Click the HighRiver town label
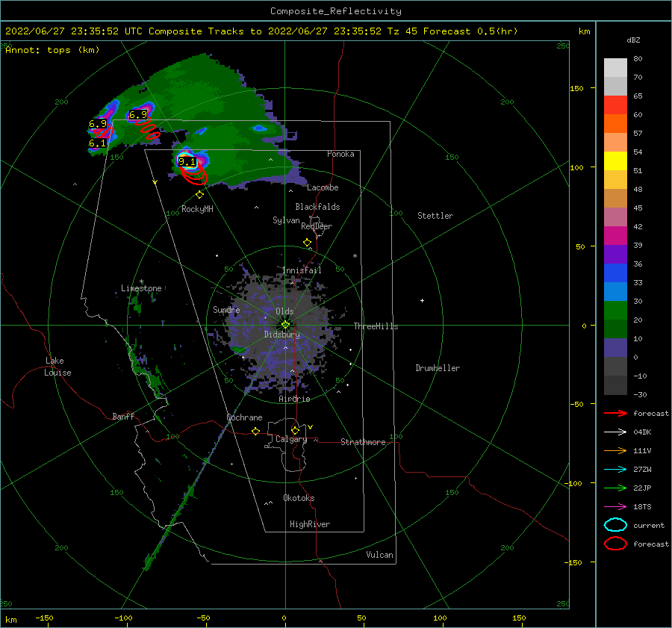Screen dimensions: 672x628 click(x=310, y=524)
